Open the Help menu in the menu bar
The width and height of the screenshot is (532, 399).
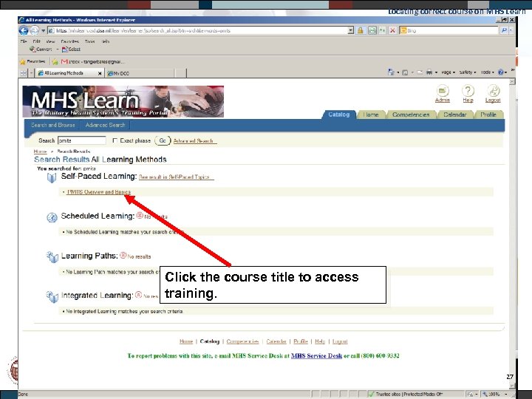click(x=106, y=41)
